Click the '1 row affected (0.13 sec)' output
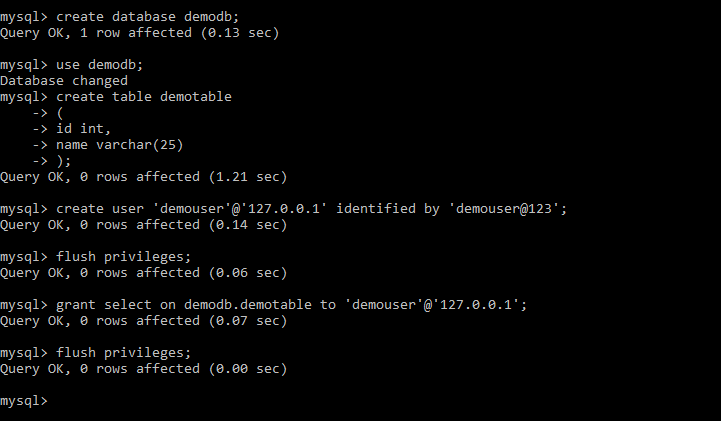The width and height of the screenshot is (721, 421). click(179, 33)
